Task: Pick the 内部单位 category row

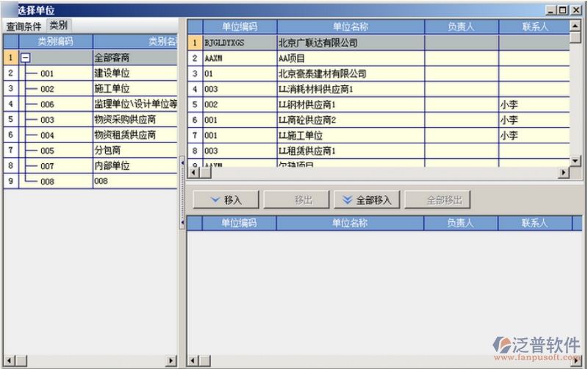Action: point(112,166)
